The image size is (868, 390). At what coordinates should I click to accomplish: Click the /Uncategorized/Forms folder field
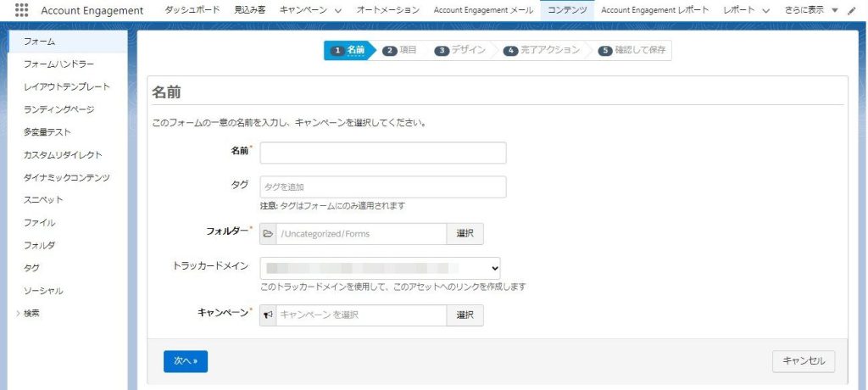[361, 234]
